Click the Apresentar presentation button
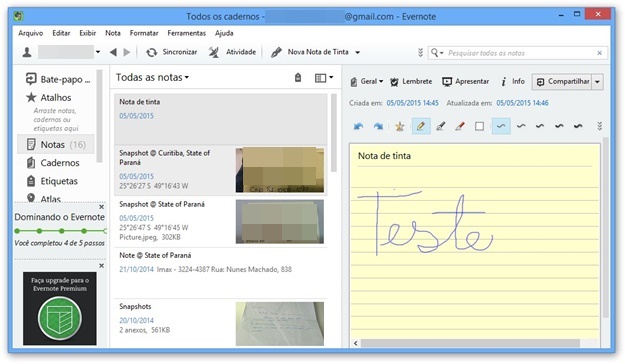 (x=466, y=81)
